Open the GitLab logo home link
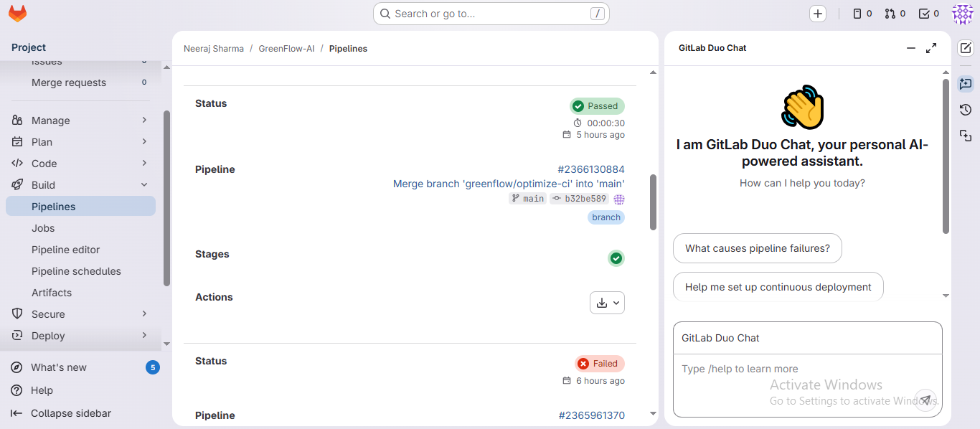Image resolution: width=980 pixels, height=429 pixels. click(17, 13)
